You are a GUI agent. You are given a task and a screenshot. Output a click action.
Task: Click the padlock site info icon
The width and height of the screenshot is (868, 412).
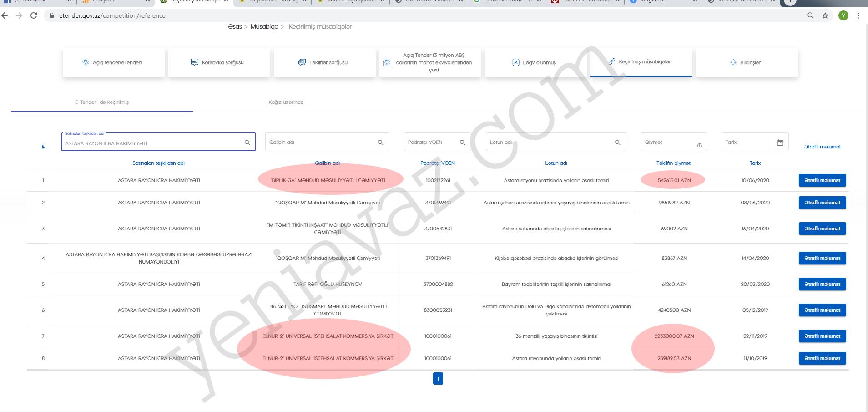point(52,15)
